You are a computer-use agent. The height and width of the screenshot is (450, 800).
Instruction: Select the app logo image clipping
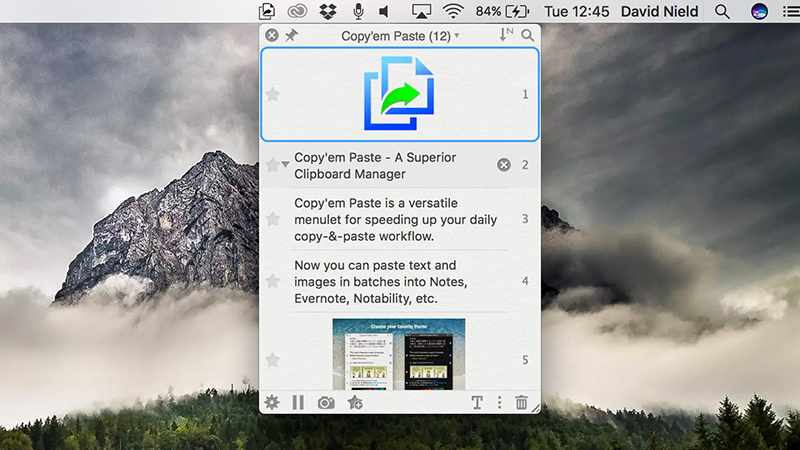pyautogui.click(x=399, y=94)
